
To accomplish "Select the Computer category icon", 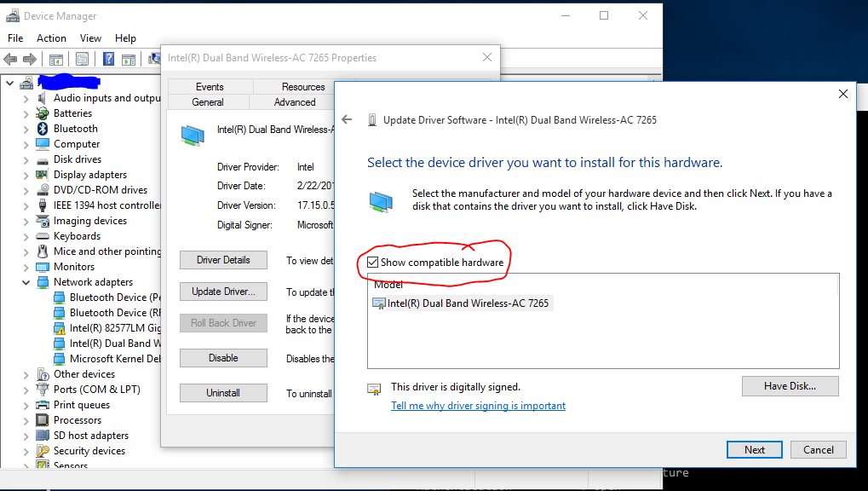I will click(42, 144).
